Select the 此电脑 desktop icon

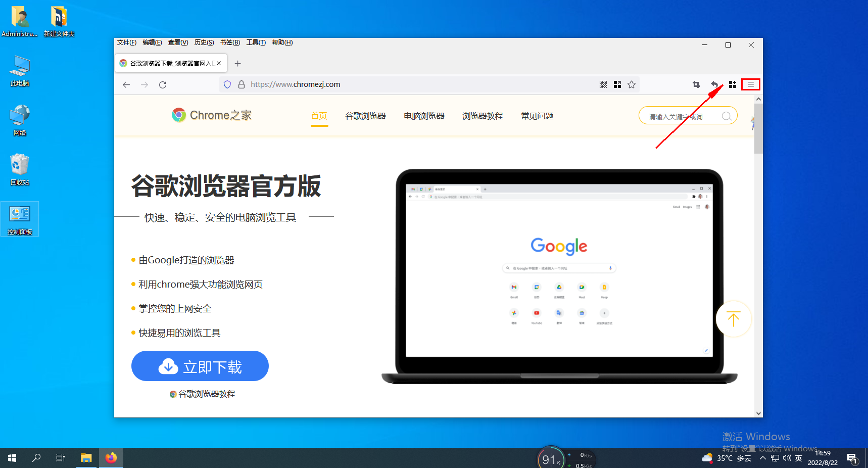point(20,71)
